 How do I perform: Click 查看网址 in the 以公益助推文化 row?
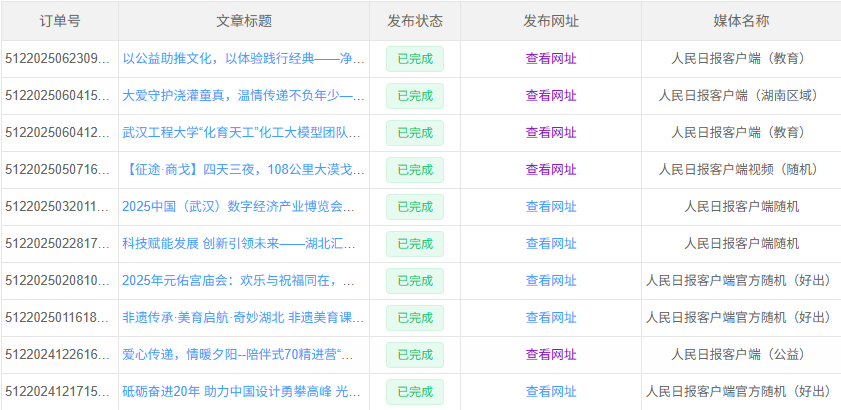(551, 58)
